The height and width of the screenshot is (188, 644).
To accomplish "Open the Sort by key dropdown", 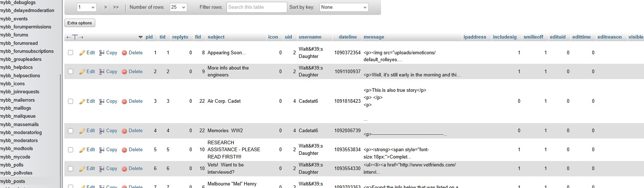I will (344, 7).
